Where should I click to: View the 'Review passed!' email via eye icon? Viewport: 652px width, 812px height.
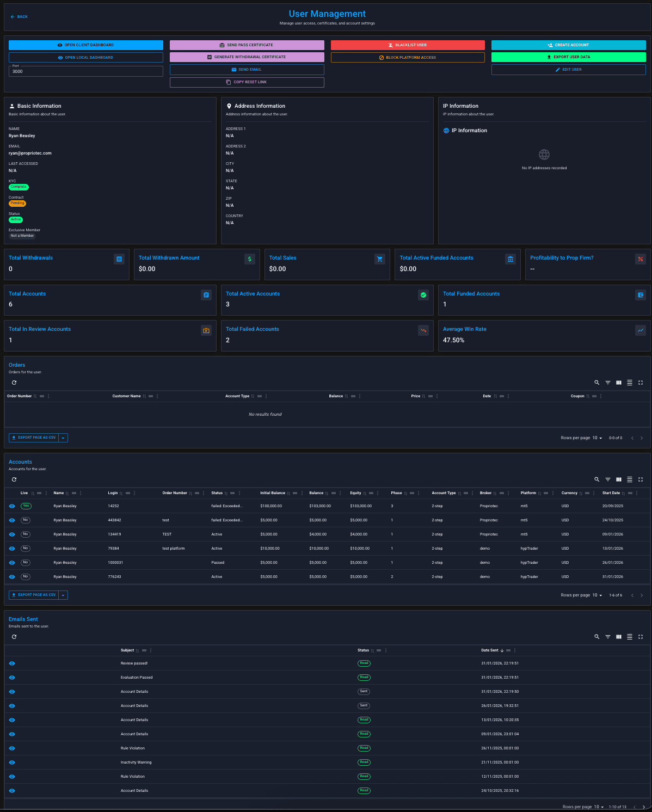(x=12, y=663)
